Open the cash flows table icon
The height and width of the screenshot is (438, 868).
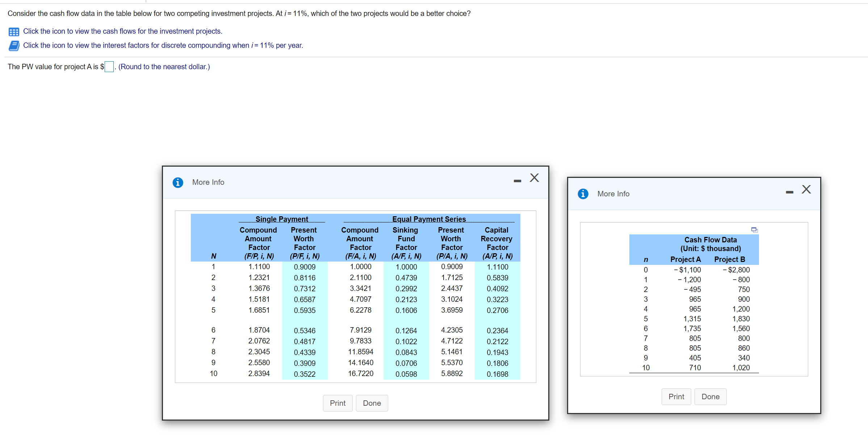pyautogui.click(x=14, y=32)
